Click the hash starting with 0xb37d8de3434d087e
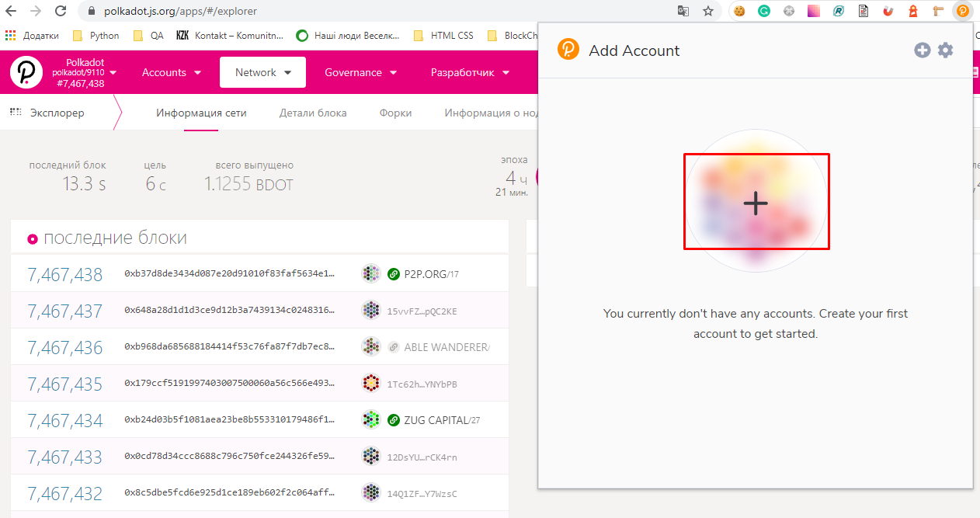The image size is (980, 518). pyautogui.click(x=230, y=273)
